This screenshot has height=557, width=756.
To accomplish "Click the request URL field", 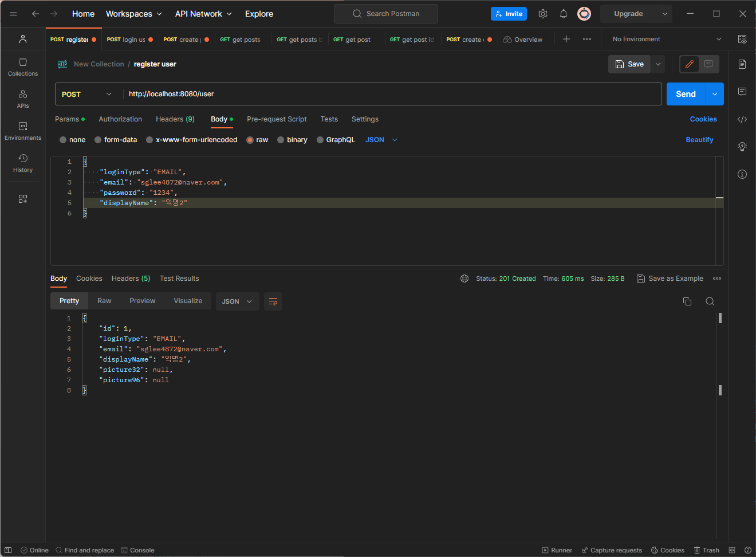I will click(x=392, y=94).
